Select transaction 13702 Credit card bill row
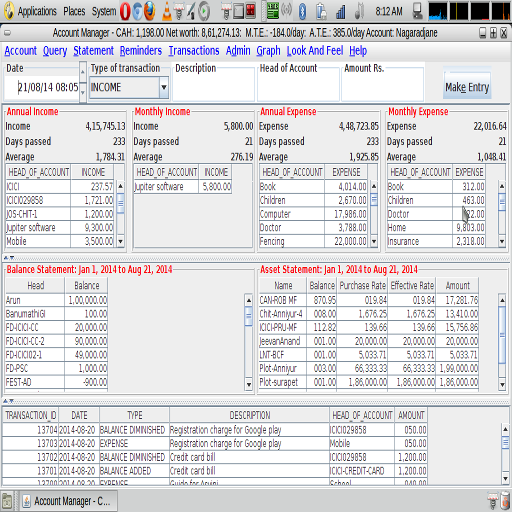 [x=215, y=457]
